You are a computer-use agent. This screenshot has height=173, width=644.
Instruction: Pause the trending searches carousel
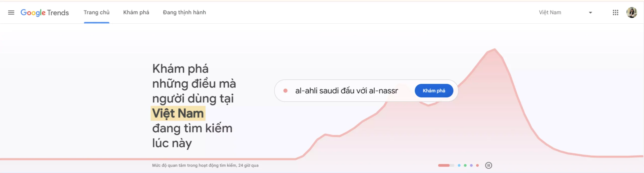point(488,165)
